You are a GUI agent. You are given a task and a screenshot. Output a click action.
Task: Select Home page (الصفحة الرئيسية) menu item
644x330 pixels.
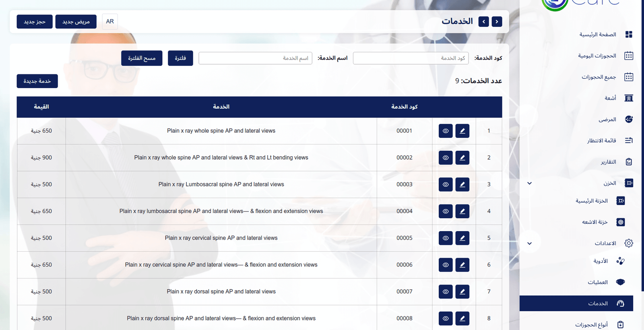pos(597,35)
